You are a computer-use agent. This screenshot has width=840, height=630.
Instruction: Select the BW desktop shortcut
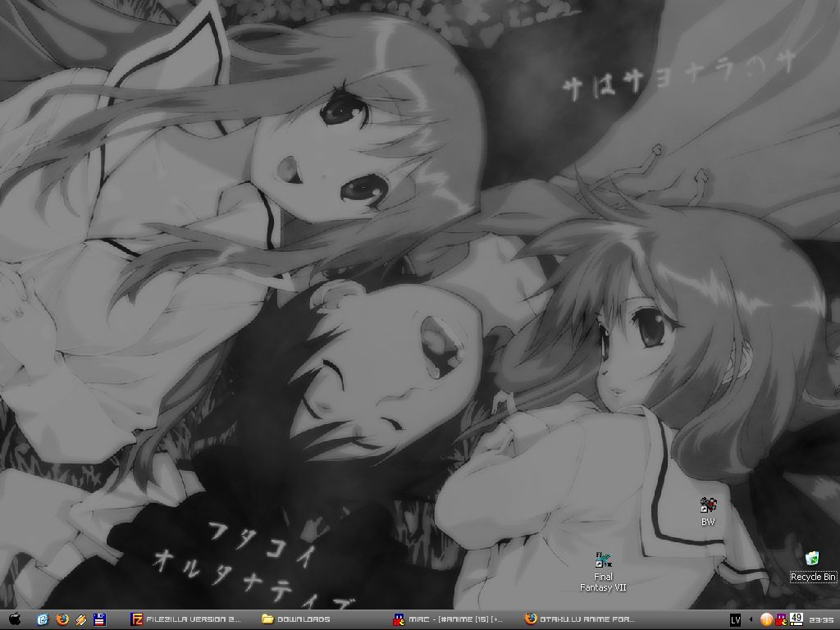coord(708,512)
